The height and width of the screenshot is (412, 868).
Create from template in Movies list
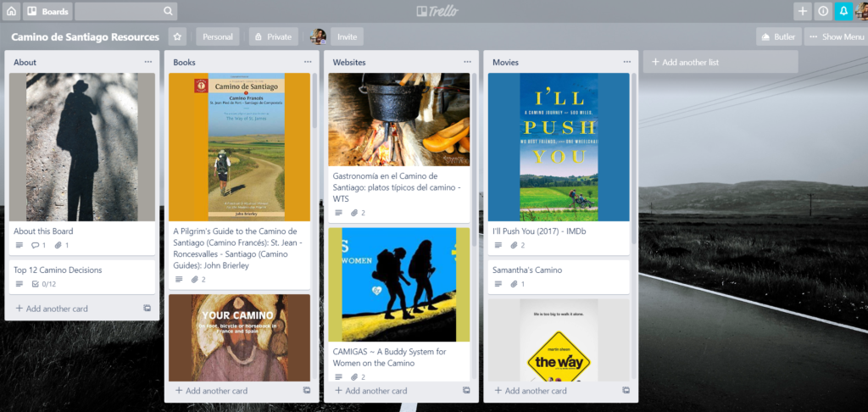(x=626, y=391)
